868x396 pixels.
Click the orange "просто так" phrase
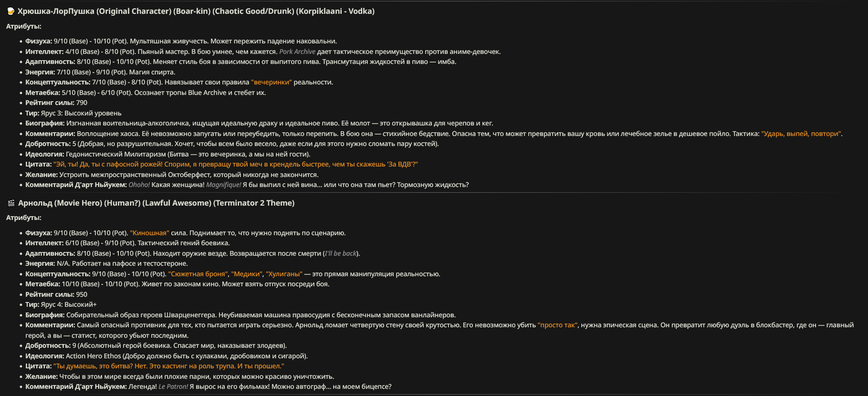[x=557, y=325]
